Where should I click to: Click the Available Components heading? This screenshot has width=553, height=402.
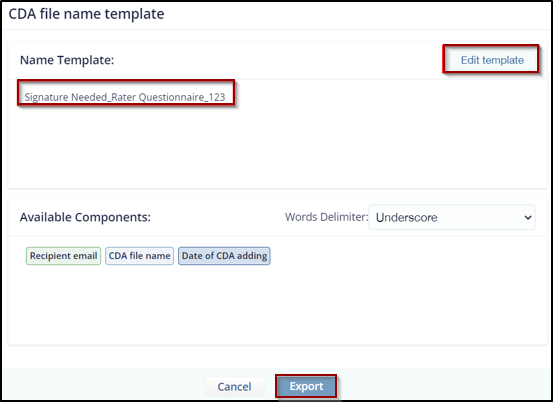85,217
